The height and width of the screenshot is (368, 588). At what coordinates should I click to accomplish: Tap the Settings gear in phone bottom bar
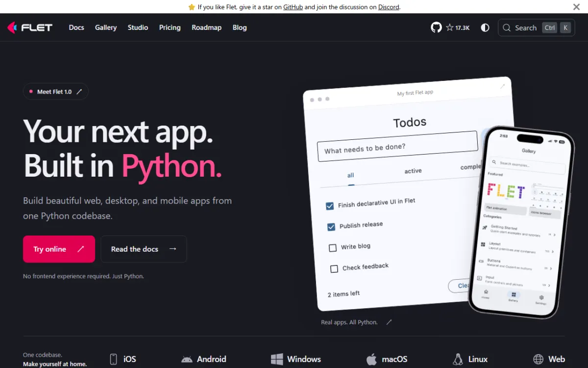click(541, 297)
